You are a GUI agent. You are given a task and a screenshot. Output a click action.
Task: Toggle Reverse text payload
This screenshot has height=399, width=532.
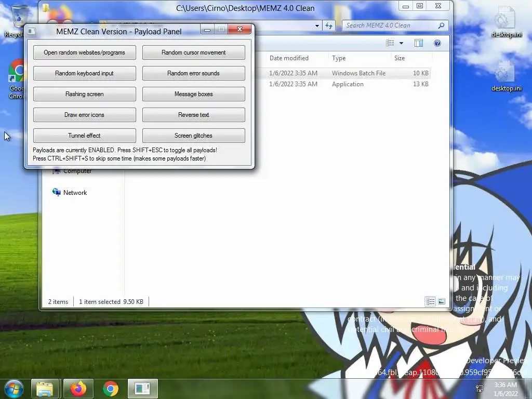pos(193,115)
